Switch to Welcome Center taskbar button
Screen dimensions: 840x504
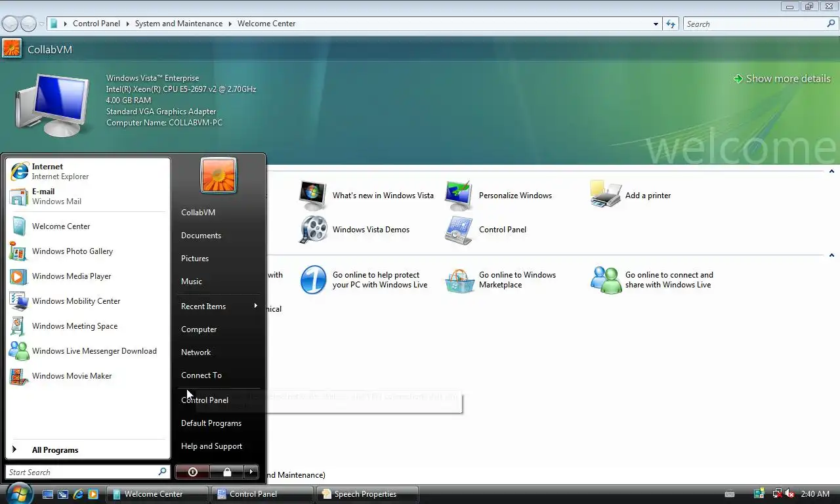(157, 494)
